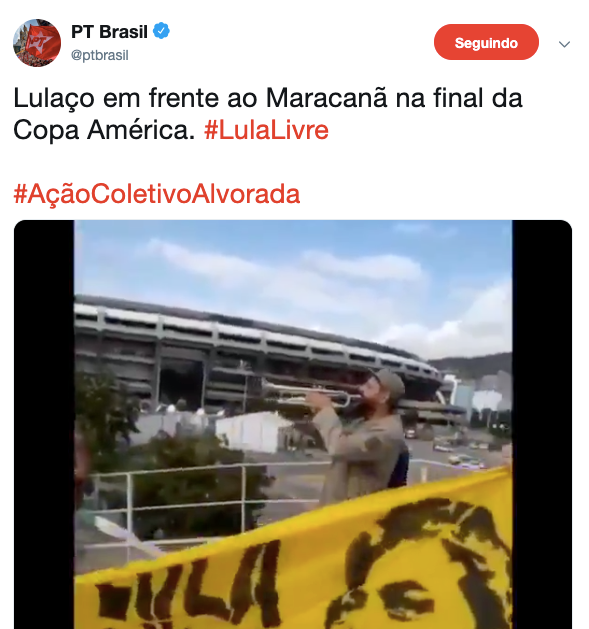
Task: Visit the @ptbrasil handle link
Action: (x=100, y=55)
